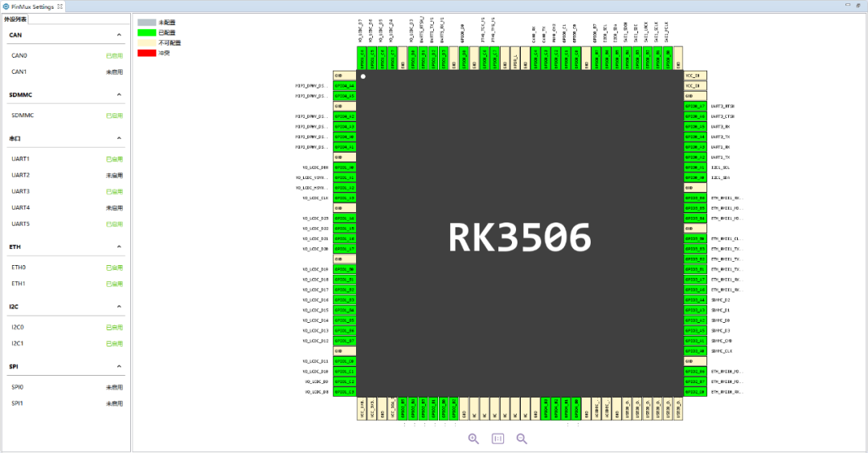Toggle CAN0 已启用 status

(x=115, y=56)
